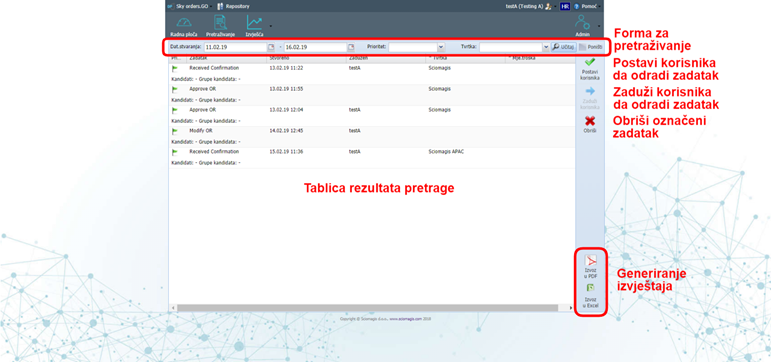
Task: Click Postavi korisnika checkmark button
Action: coord(590,69)
